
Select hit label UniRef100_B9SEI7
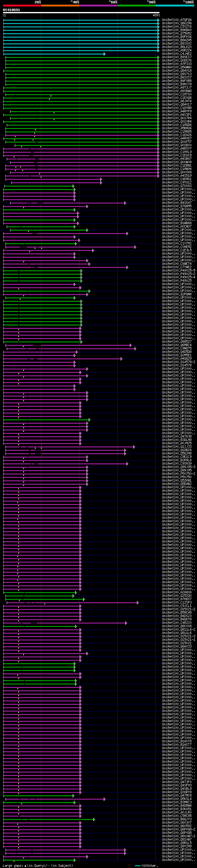click(x=177, y=57)
